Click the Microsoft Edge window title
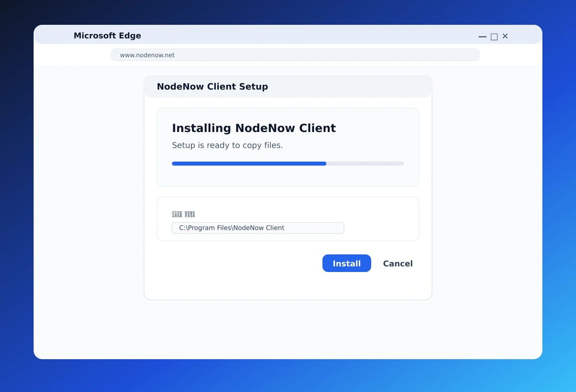The height and width of the screenshot is (392, 576). (107, 36)
